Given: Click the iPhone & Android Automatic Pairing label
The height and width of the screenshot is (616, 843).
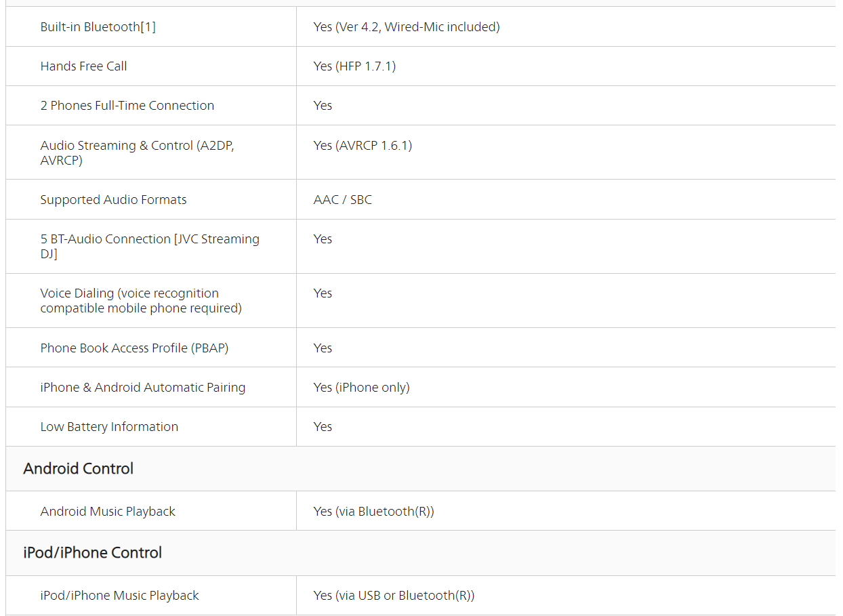Looking at the screenshot, I should [x=142, y=388].
